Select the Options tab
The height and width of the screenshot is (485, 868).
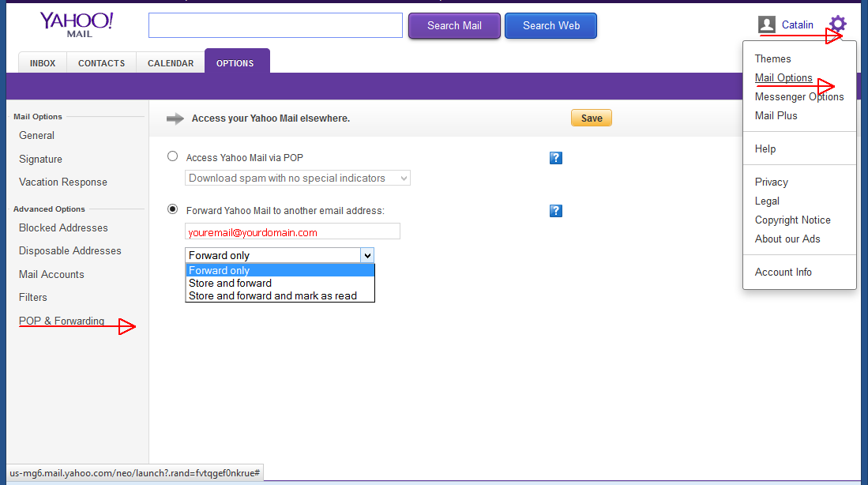pyautogui.click(x=237, y=62)
